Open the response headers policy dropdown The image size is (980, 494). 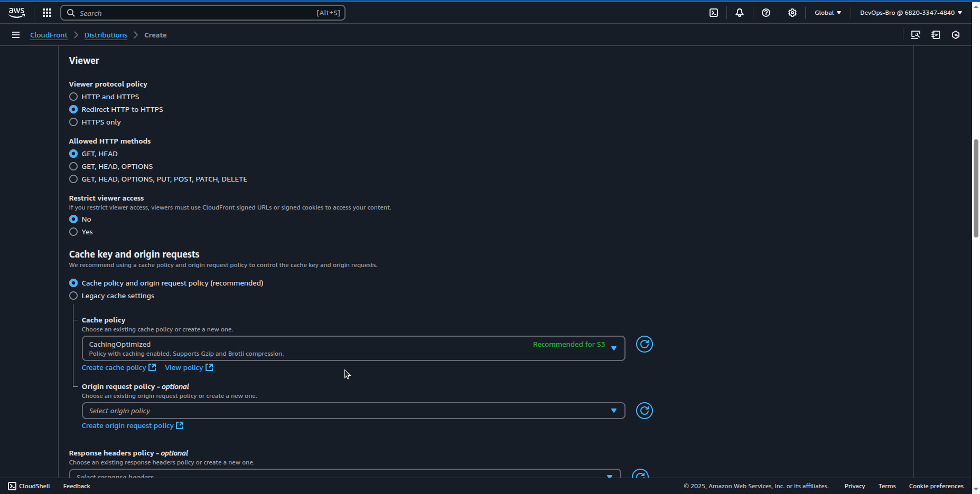(x=345, y=474)
